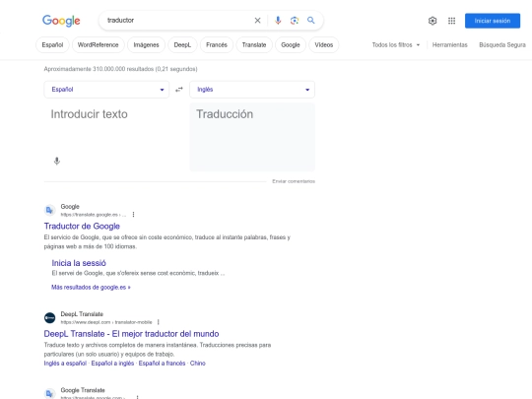The height and width of the screenshot is (399, 532).
Task: Select the Español filter chip
Action: [52, 44]
